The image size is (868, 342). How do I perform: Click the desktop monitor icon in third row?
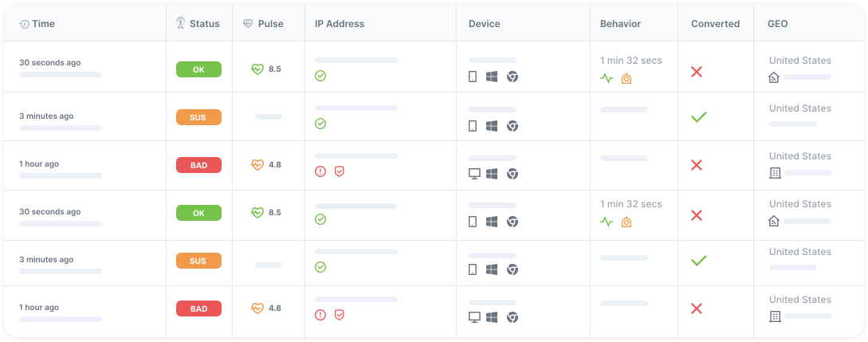tap(474, 174)
